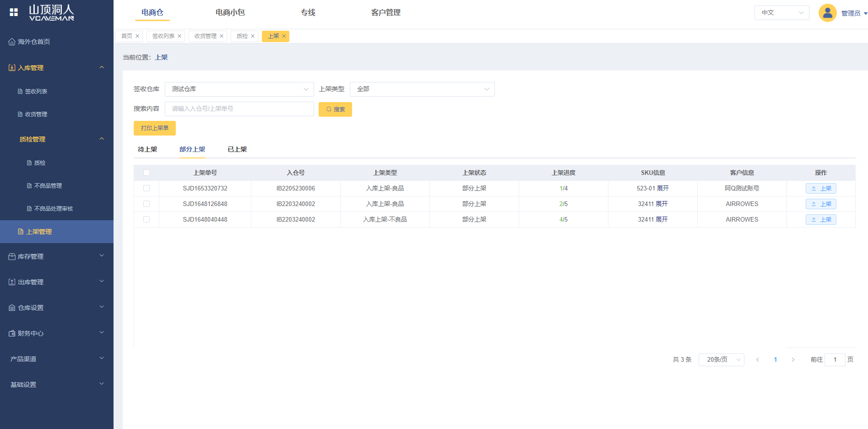The image size is (868, 429).
Task: Open the 签收仓库 warehouse dropdown
Action: 239,89
